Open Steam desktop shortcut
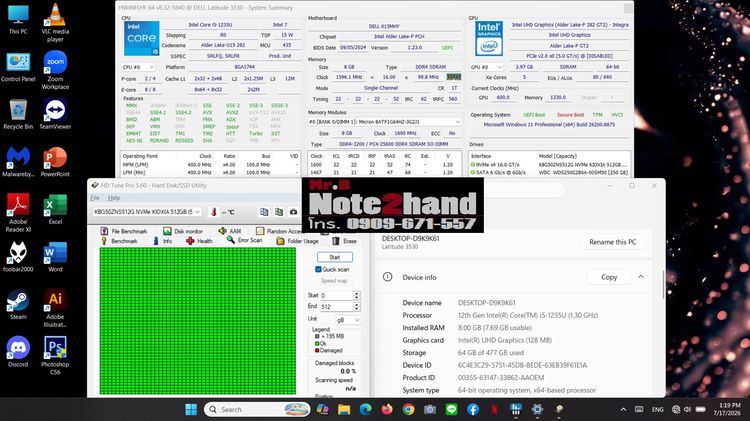The width and height of the screenshot is (750, 421). tap(18, 304)
